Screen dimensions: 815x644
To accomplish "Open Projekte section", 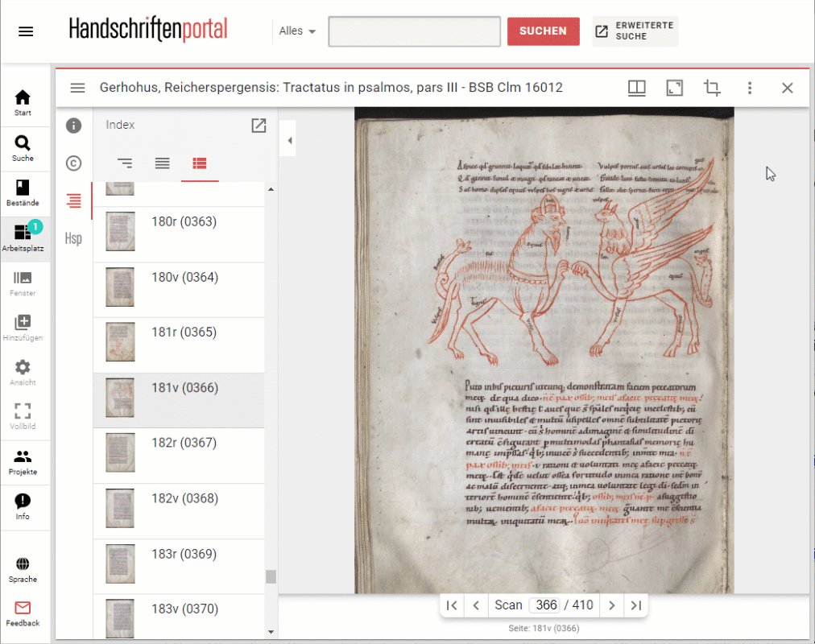I will coord(23,462).
